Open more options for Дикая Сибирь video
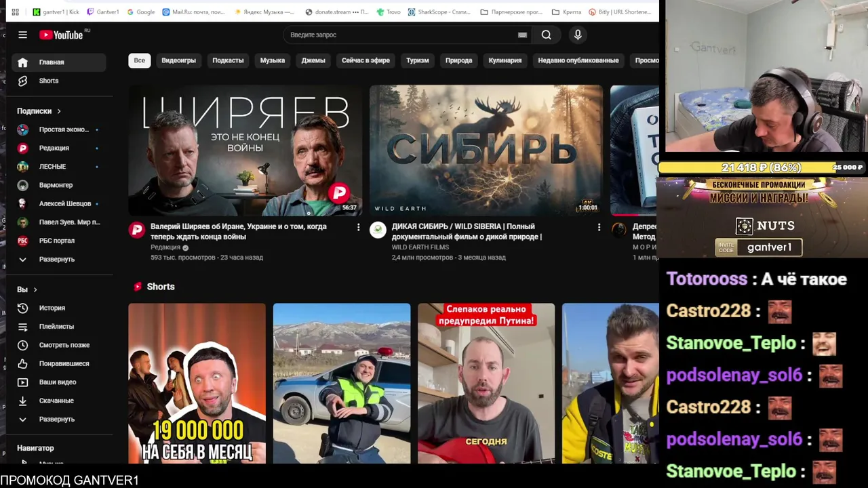Viewport: 868px width, 488px height. (599, 227)
